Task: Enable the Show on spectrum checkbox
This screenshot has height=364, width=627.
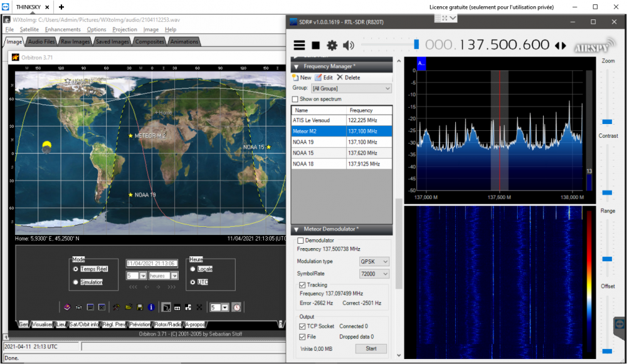Action: [295, 99]
